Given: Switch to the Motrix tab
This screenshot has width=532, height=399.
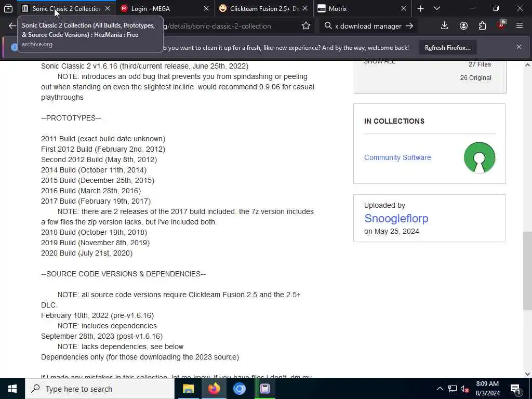Looking at the screenshot, I should 362,9.
